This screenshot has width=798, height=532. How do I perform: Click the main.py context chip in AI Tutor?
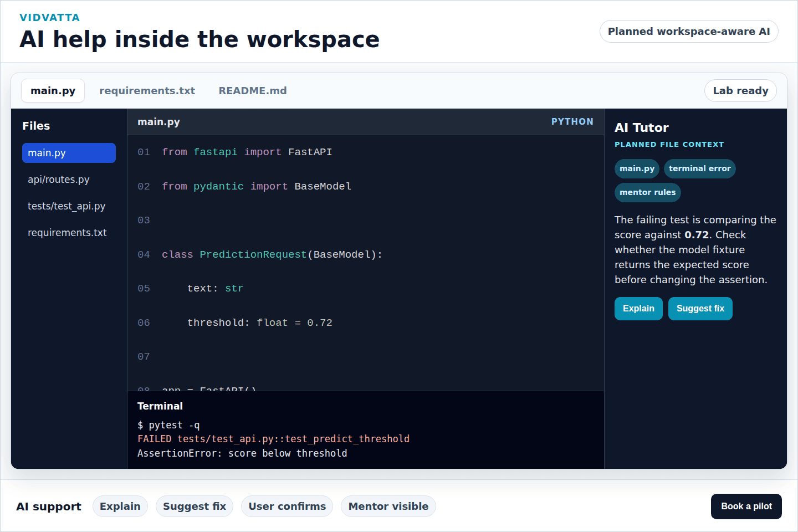click(637, 168)
